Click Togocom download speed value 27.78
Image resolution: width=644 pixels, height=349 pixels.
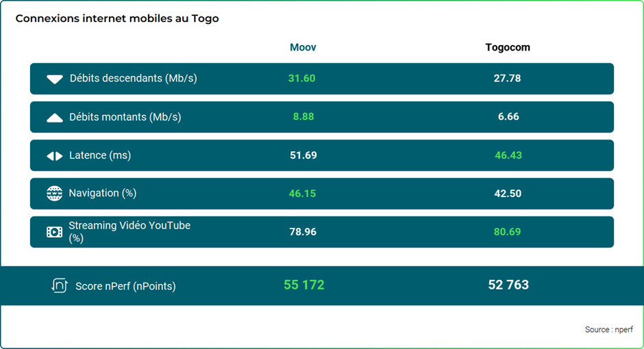(507, 78)
